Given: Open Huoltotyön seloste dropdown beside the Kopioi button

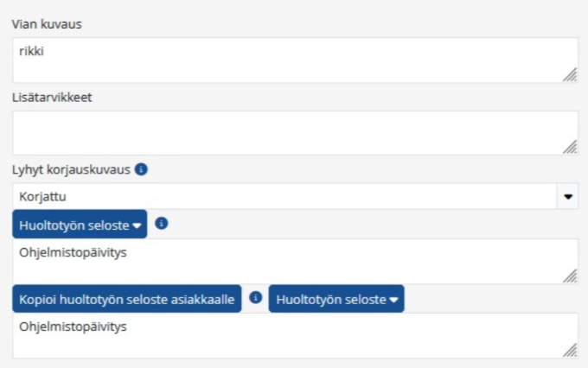Looking at the screenshot, I should (x=336, y=299).
